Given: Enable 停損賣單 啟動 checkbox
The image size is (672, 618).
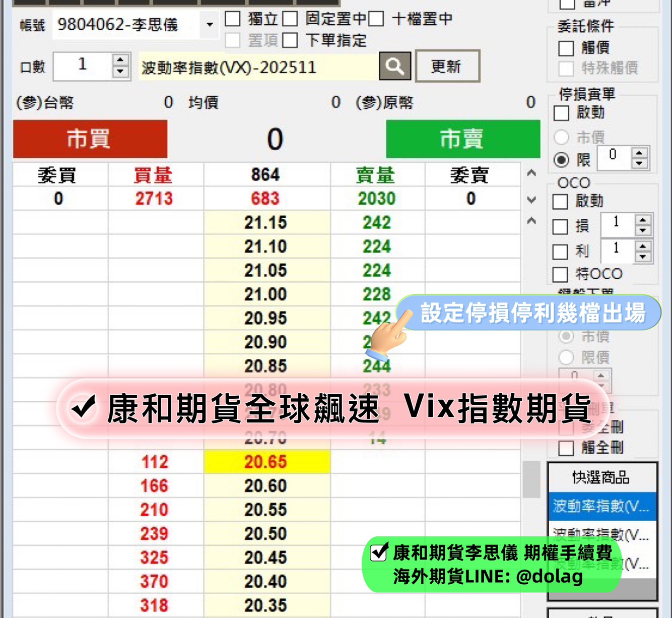Looking at the screenshot, I should 561,113.
